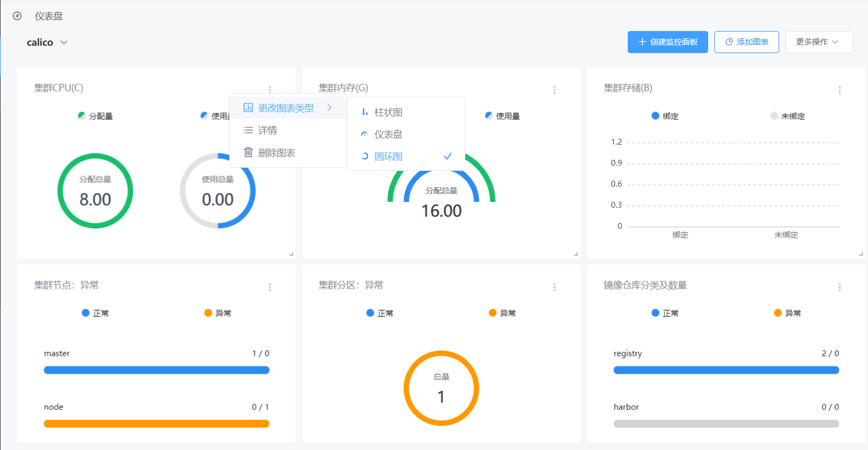Open the 集群存储(B) card more-options icon
The height and width of the screenshot is (450, 868).
coord(839,90)
